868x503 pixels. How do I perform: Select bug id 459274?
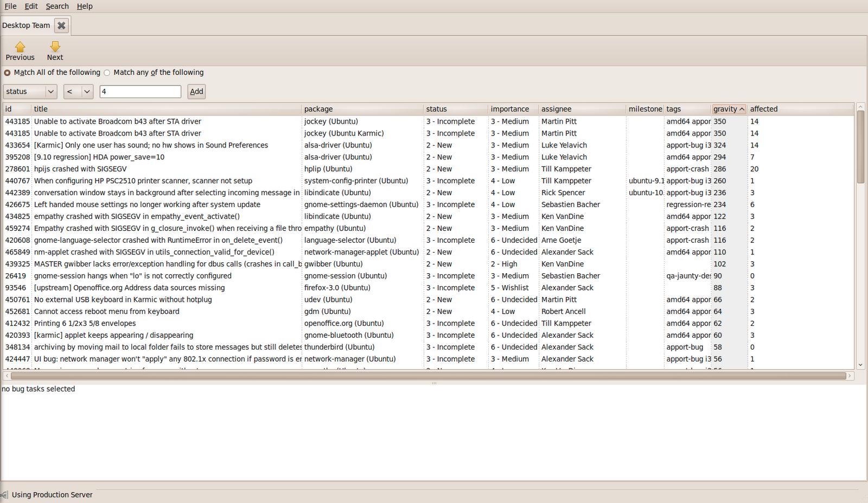(x=17, y=229)
